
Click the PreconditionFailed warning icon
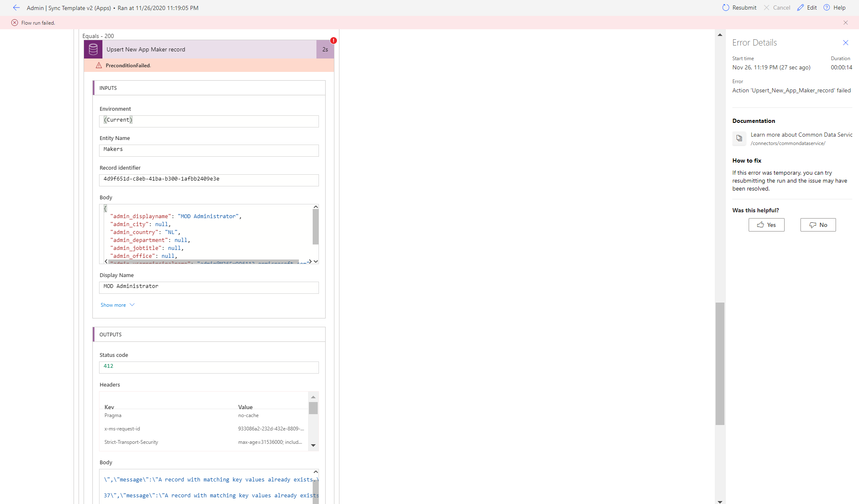click(x=99, y=65)
